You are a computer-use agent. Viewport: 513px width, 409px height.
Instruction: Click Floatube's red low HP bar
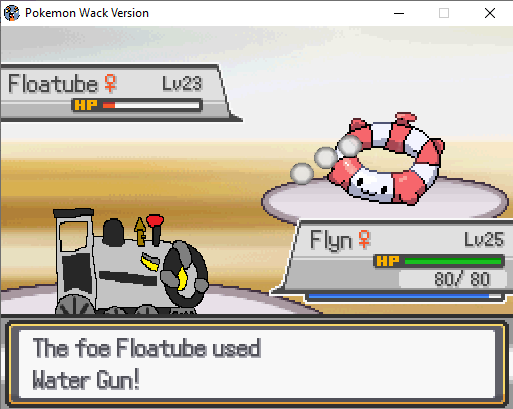tap(109, 105)
